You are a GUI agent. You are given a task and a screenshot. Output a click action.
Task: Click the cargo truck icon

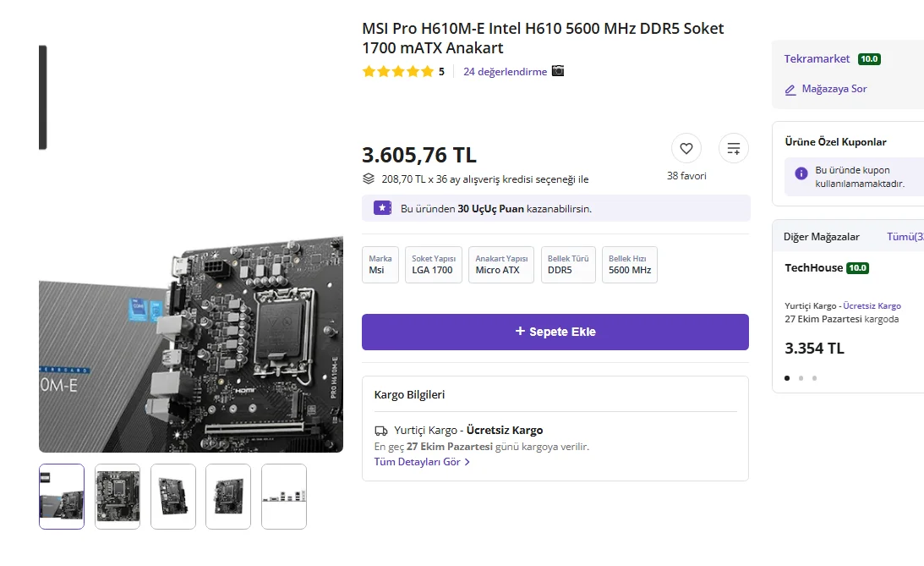pyautogui.click(x=381, y=431)
